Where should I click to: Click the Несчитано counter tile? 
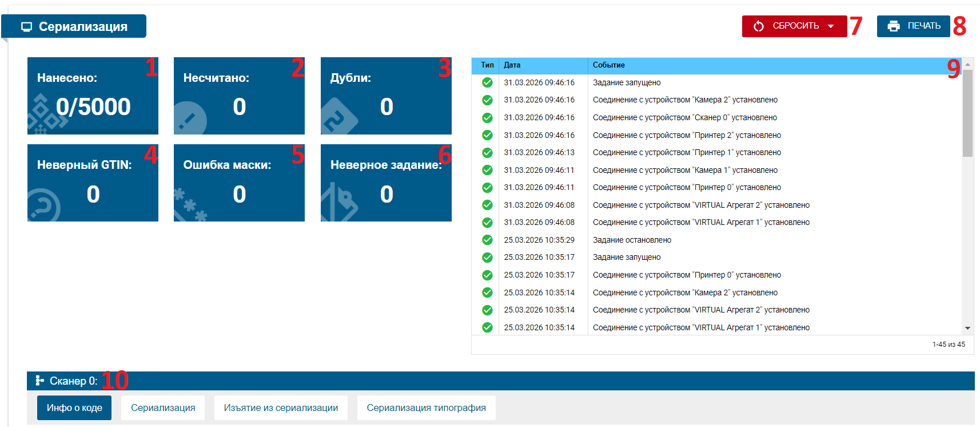(x=239, y=96)
